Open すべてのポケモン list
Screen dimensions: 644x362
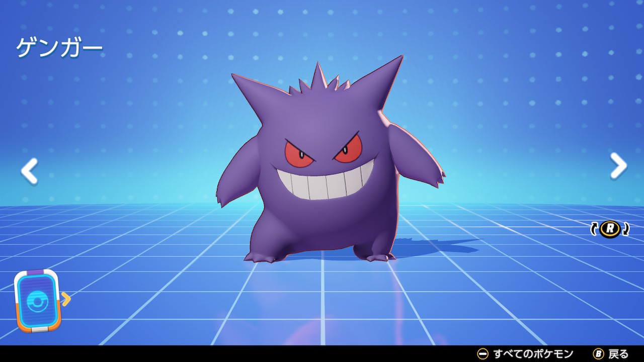[x=533, y=354]
